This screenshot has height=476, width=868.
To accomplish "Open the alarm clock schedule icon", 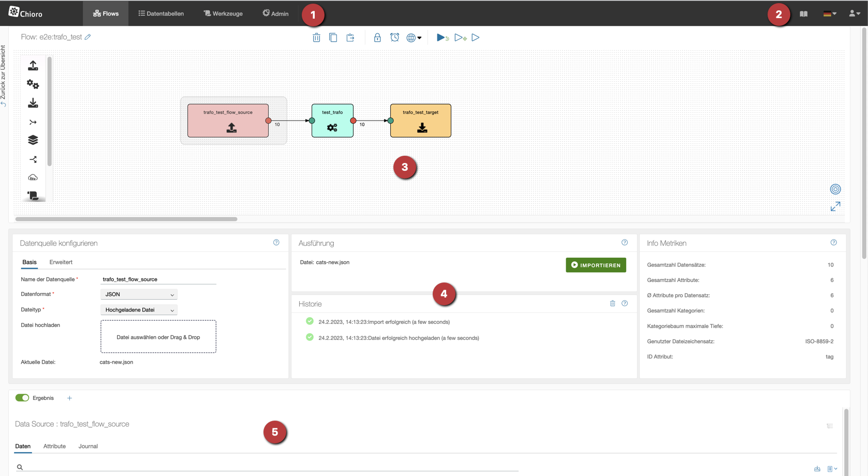I will pyautogui.click(x=394, y=38).
